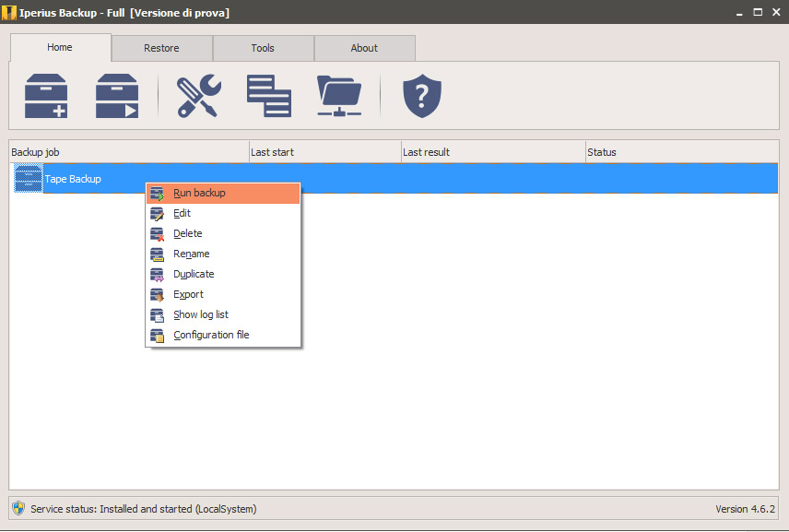Open the About tab

pyautogui.click(x=364, y=48)
